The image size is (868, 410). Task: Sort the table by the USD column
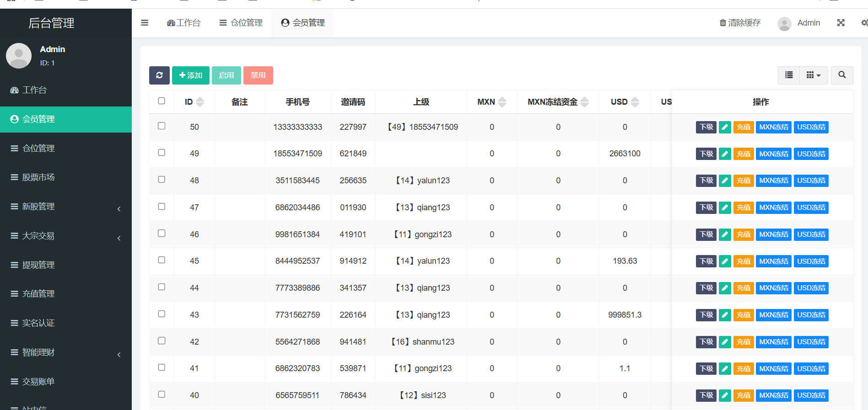tap(625, 102)
